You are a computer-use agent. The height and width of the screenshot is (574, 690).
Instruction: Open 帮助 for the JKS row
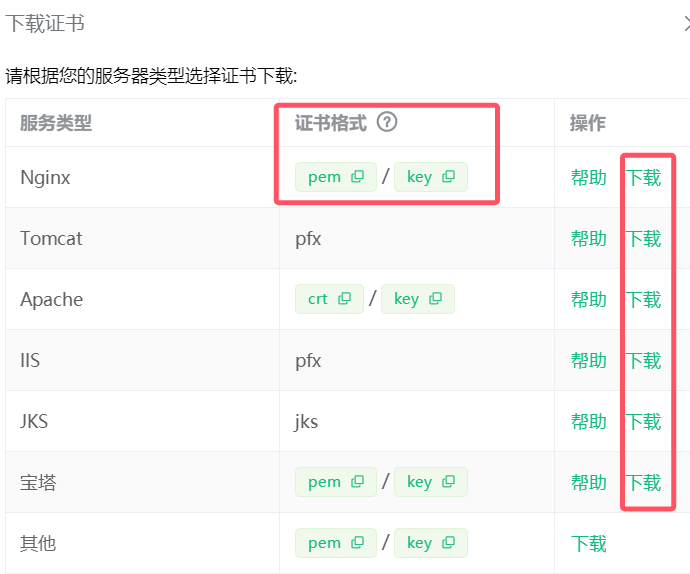pos(589,422)
